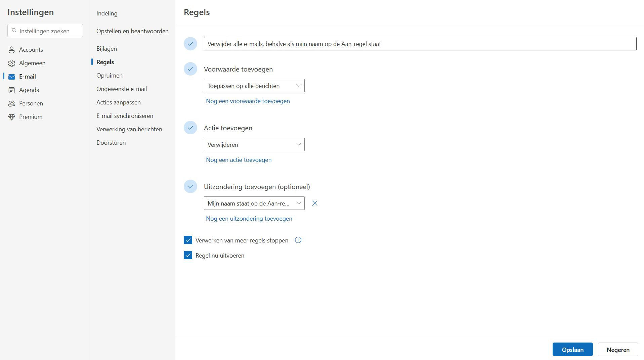Open the Mijn naam staat op de Aan-regel dropdown
Screen dimensions: 644x360
pyautogui.click(x=254, y=203)
